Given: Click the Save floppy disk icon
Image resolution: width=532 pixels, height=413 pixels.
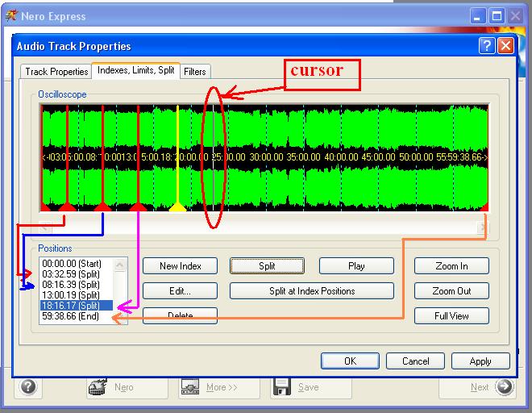Looking at the screenshot, I should [x=282, y=386].
